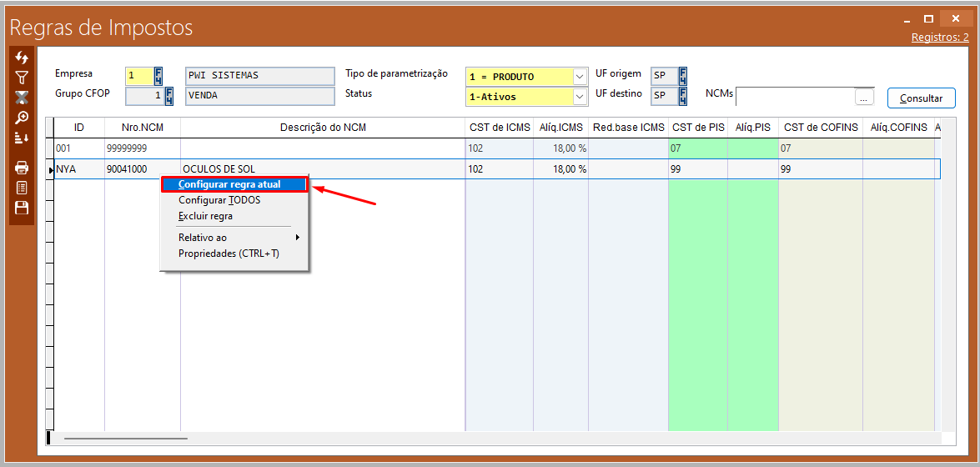This screenshot has width=980, height=467.
Task: Click the refresh arrows icon in sidebar
Action: [x=22, y=58]
